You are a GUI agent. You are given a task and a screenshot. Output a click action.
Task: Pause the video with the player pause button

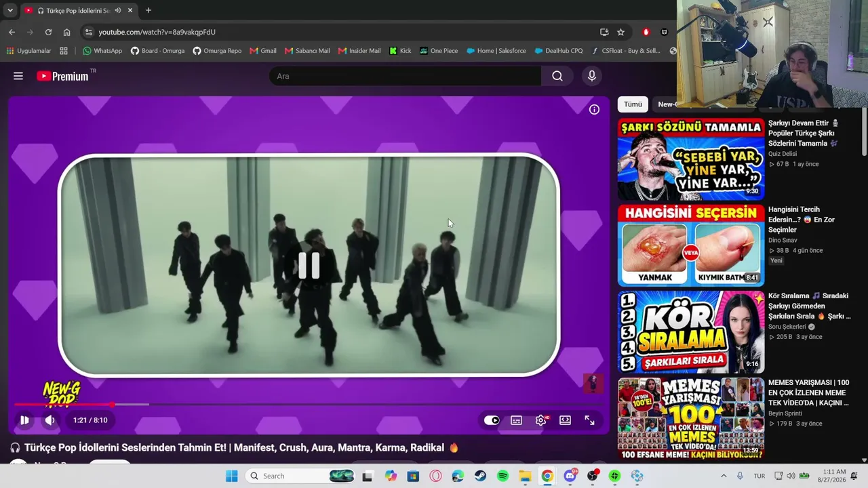coord(24,420)
